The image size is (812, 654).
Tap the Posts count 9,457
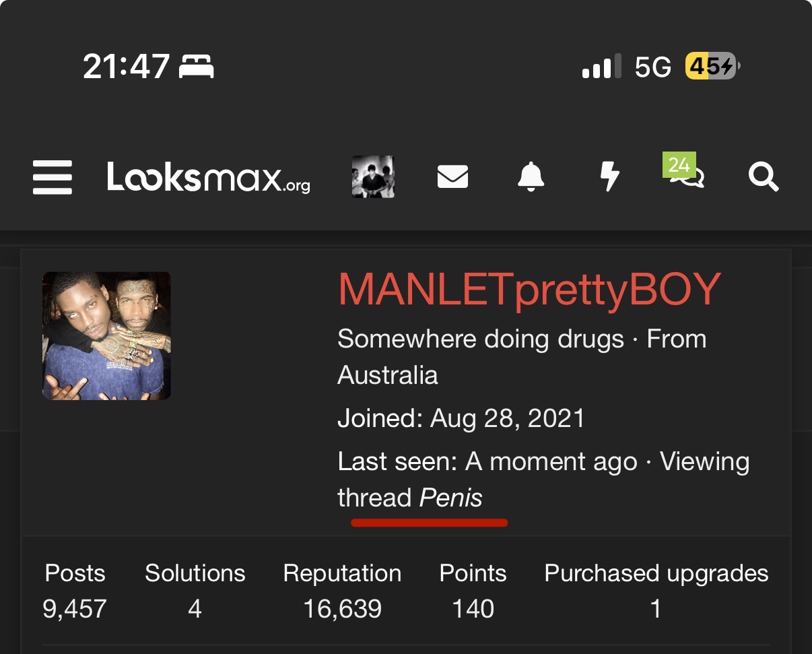click(x=75, y=609)
